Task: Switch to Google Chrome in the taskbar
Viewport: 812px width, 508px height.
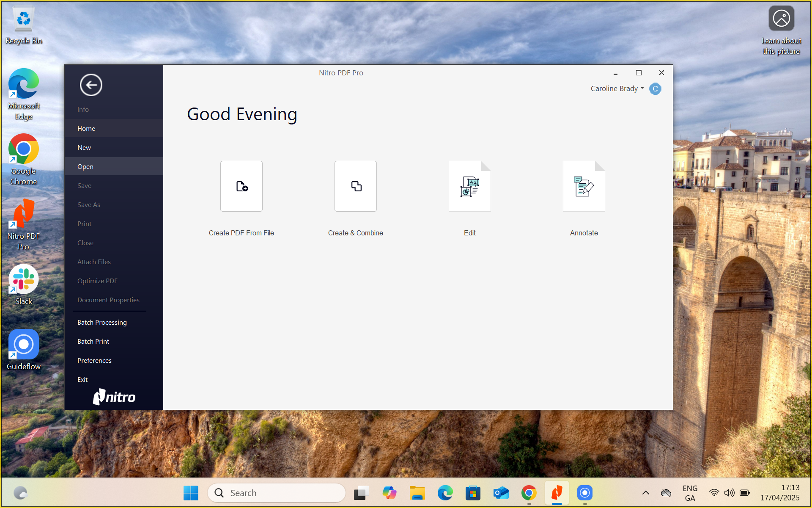Action: coord(529,493)
